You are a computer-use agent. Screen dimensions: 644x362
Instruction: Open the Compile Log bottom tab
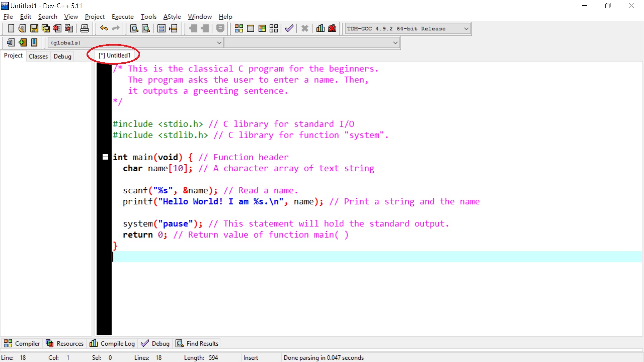point(112,344)
